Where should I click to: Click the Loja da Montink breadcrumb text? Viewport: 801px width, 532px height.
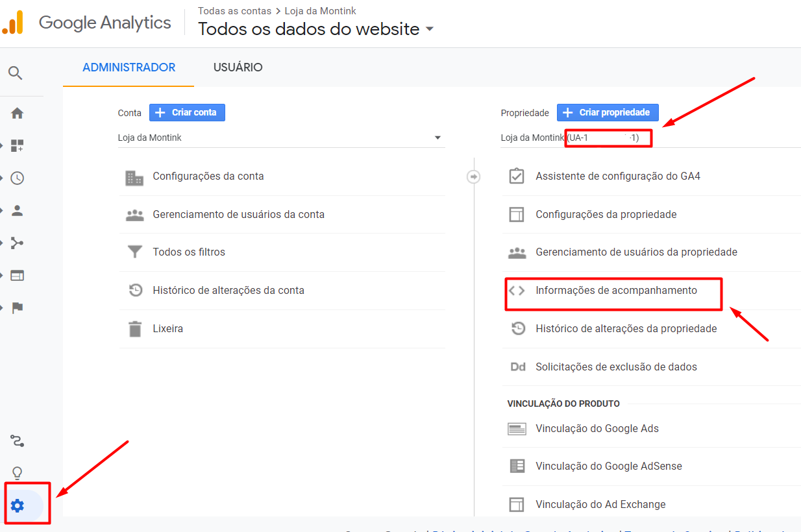321,11
